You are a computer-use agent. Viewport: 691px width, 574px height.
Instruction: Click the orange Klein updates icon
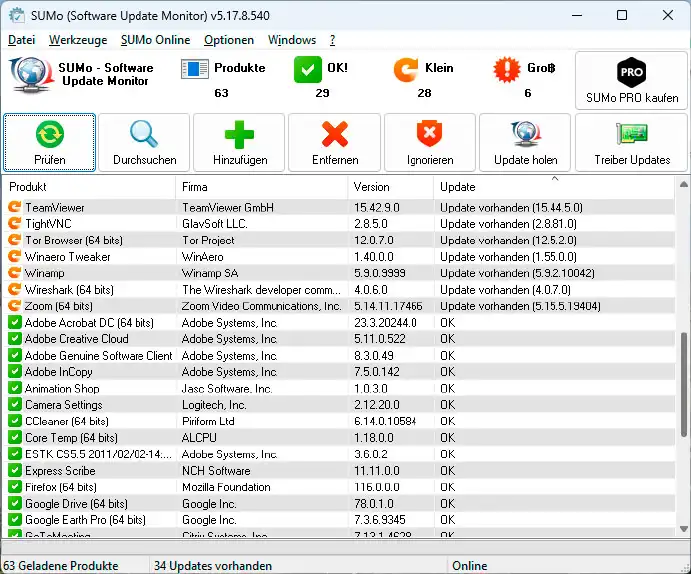pos(406,70)
